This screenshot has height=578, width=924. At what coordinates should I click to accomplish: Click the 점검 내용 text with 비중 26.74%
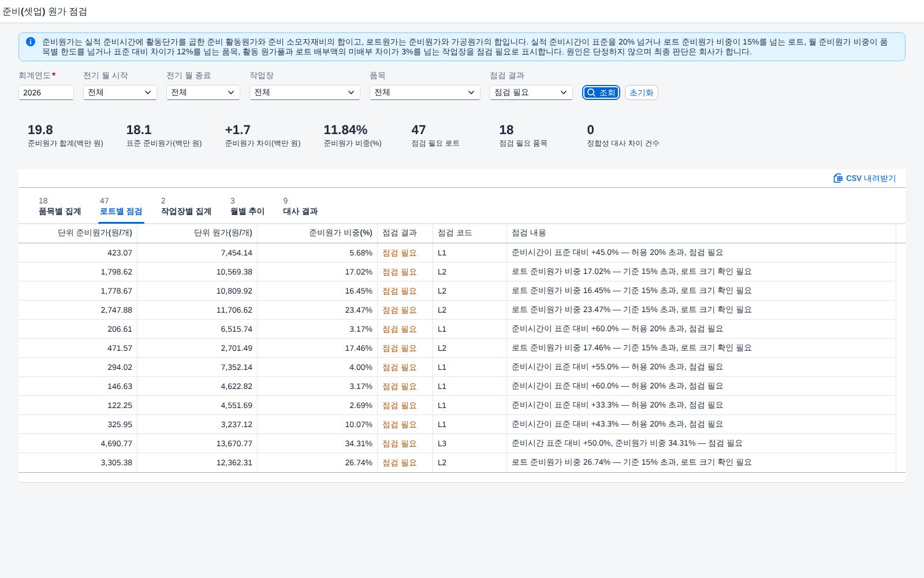point(632,462)
